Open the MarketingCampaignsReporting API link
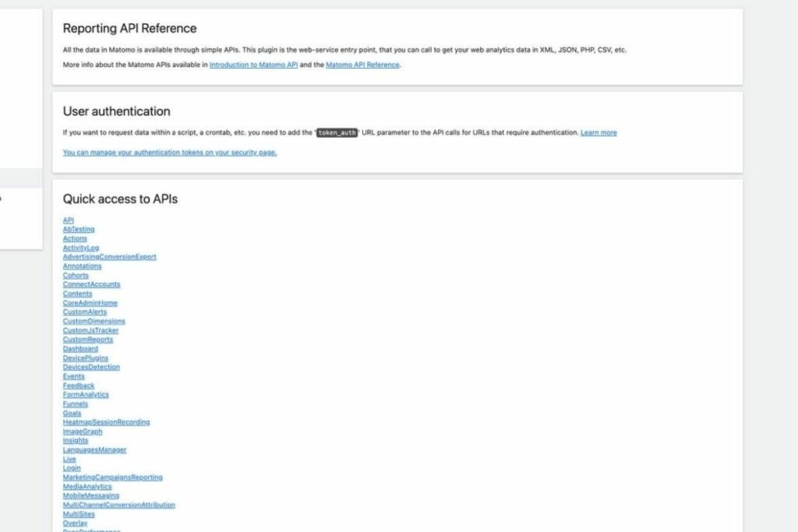 (x=113, y=477)
